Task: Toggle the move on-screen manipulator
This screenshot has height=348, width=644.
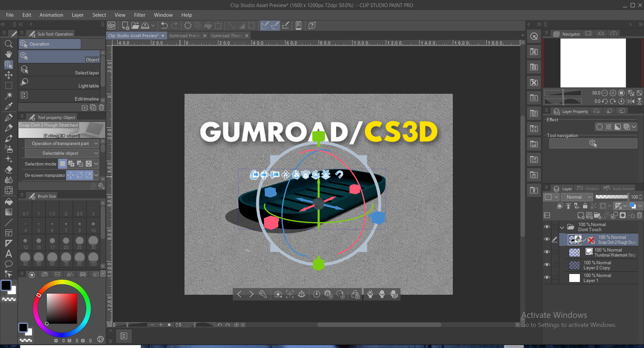Action: click(70, 175)
